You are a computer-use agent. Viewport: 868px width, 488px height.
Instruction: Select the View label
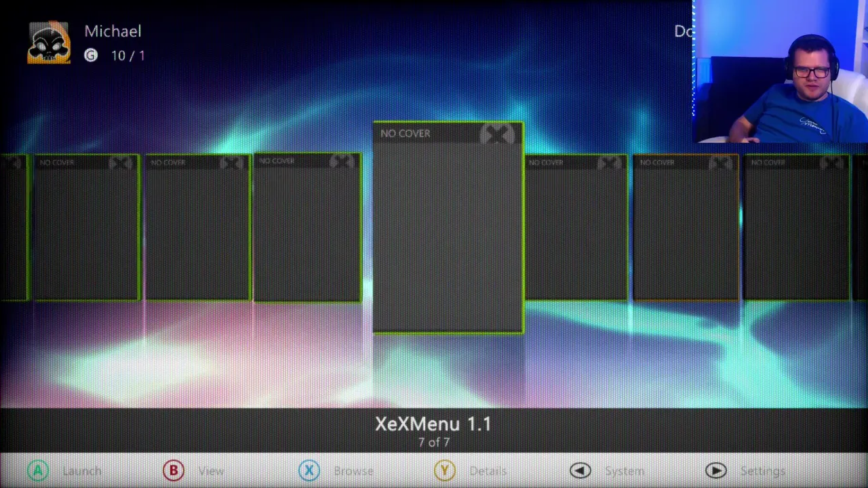211,471
